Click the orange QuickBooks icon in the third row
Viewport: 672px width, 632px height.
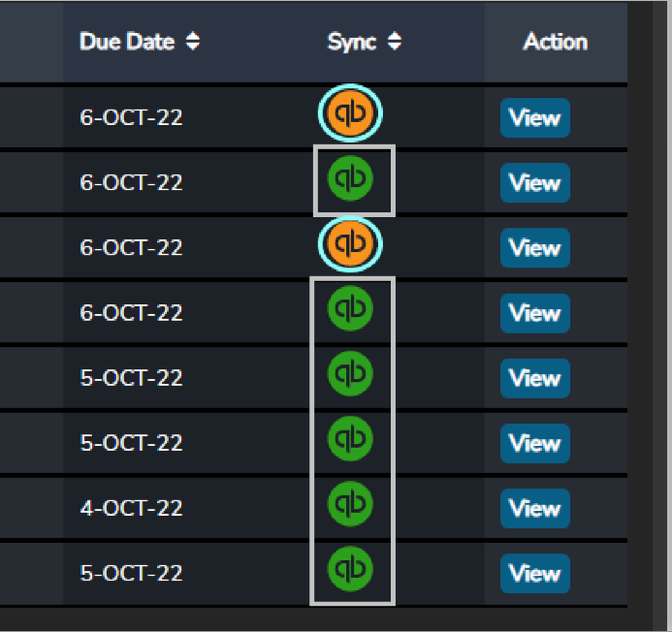[350, 242]
